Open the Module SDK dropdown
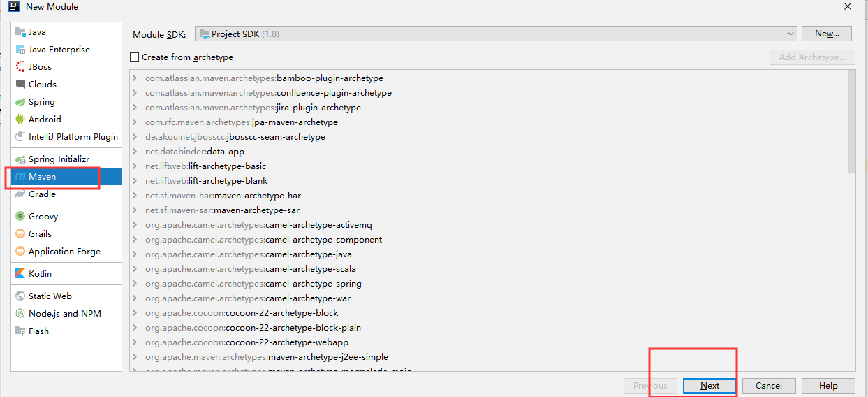 point(495,34)
